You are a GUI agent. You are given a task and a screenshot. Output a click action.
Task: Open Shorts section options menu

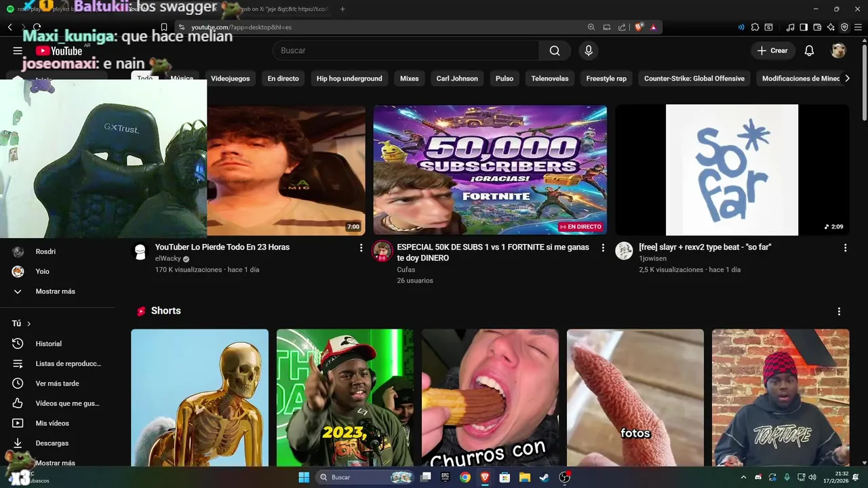(x=839, y=311)
